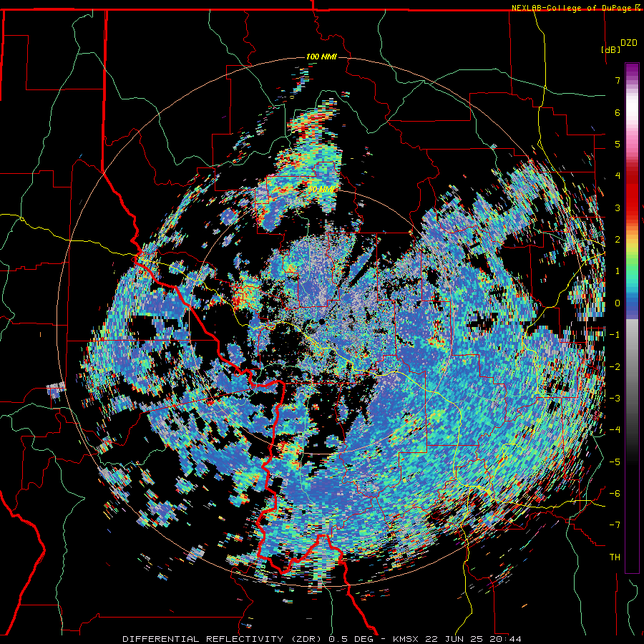The image size is (644, 644).
Task: Click the DZD legend title
Action: click(629, 42)
